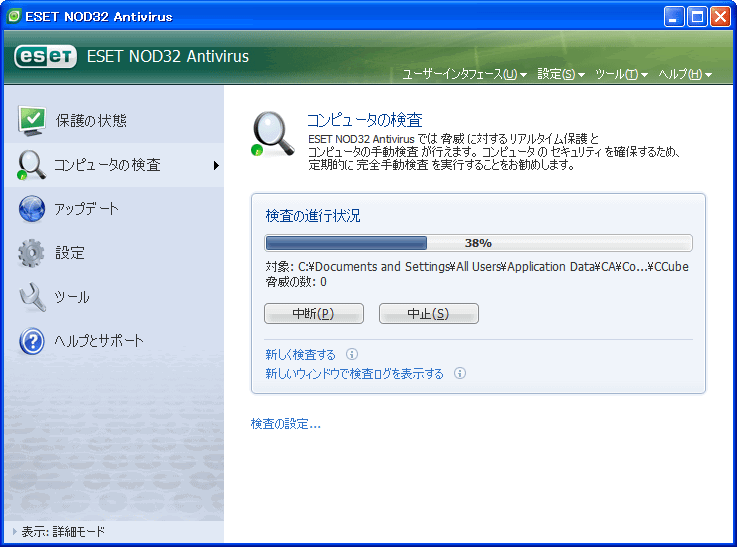Click the large magnifier header icon
The width and height of the screenshot is (737, 547).
(273, 134)
